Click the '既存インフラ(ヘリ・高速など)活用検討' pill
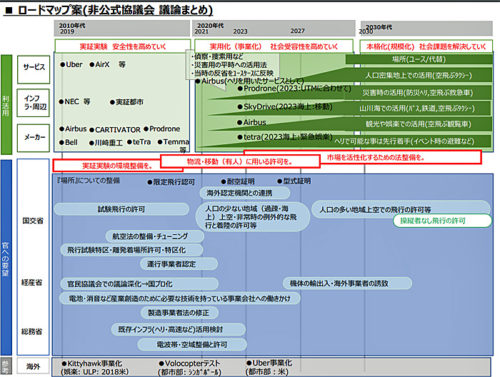The height and width of the screenshot is (377, 500). [178, 329]
